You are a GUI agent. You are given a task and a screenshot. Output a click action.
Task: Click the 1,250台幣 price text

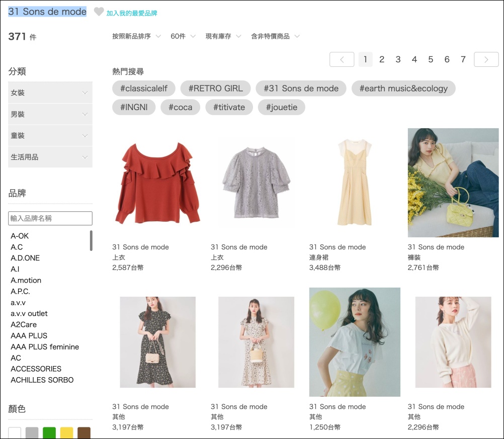325,427
